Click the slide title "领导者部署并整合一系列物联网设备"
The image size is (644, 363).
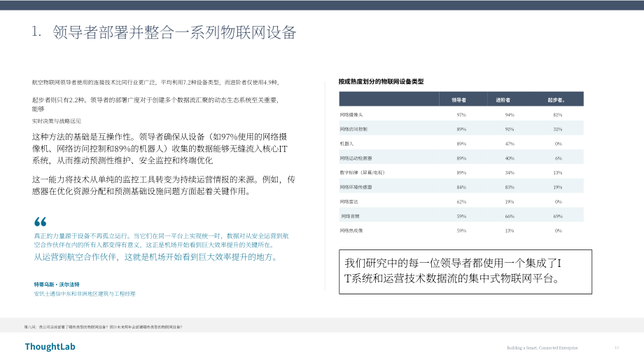click(174, 32)
